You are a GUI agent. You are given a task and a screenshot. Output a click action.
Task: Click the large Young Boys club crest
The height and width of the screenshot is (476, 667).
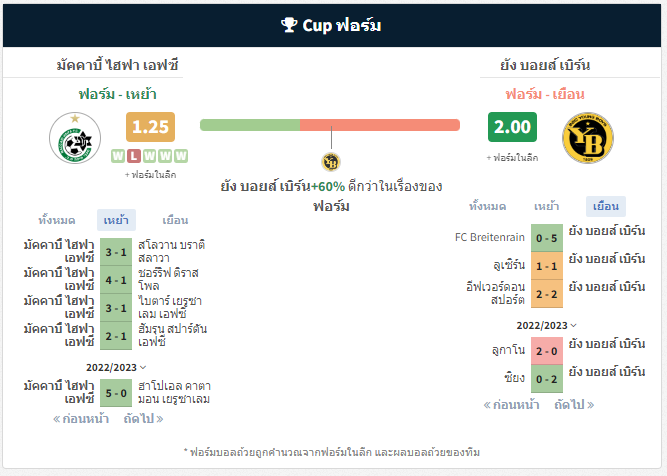pyautogui.click(x=588, y=138)
